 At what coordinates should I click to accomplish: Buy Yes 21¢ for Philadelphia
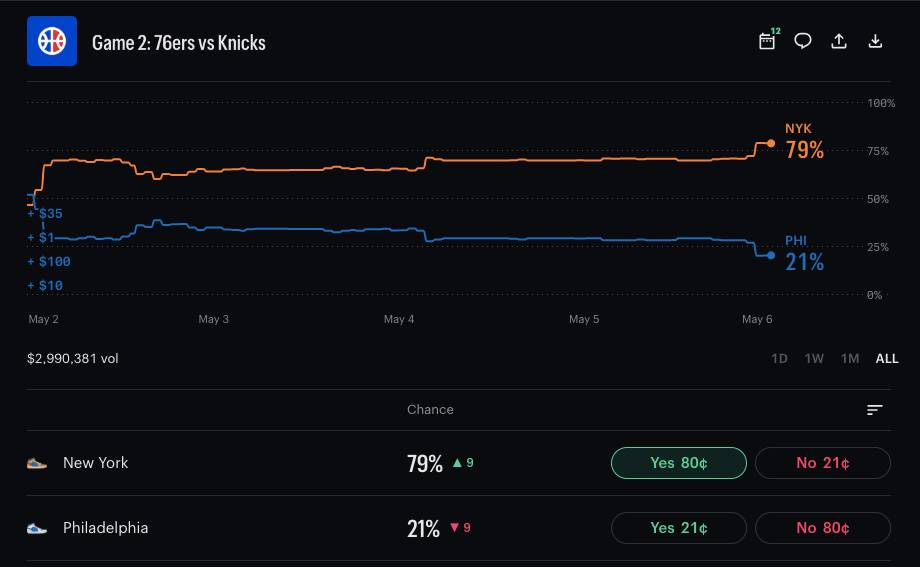679,528
